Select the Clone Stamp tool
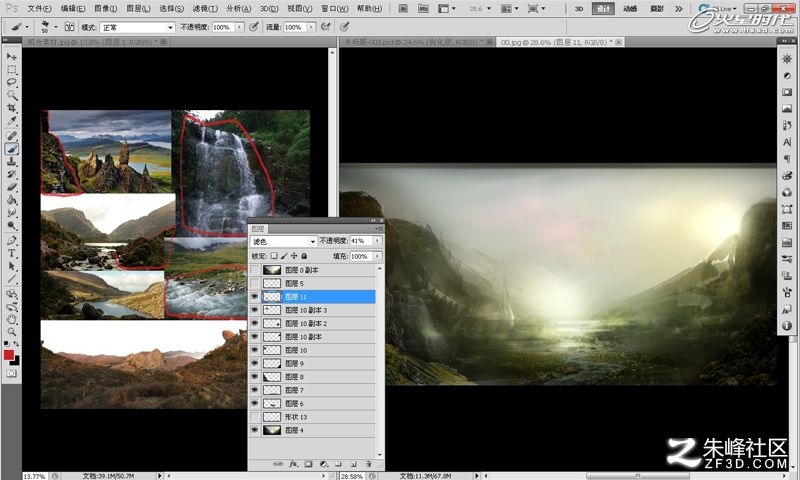Viewport: 800px width, 480px height. (x=12, y=161)
